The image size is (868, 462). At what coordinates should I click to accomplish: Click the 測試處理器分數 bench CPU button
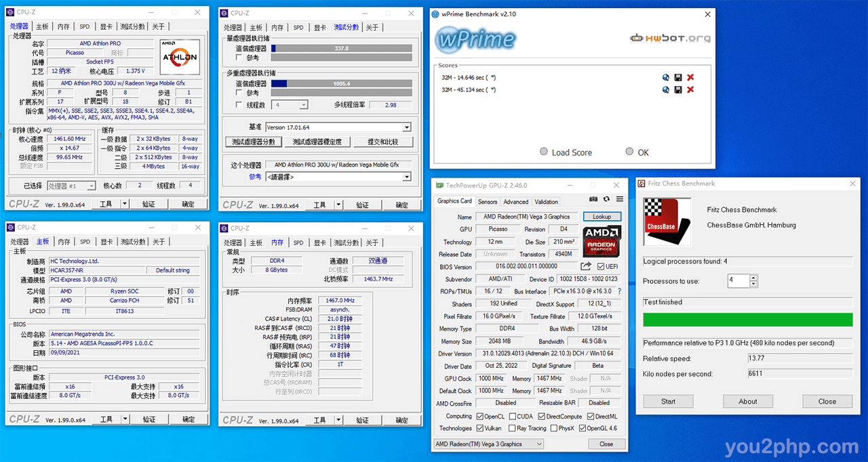(x=254, y=142)
